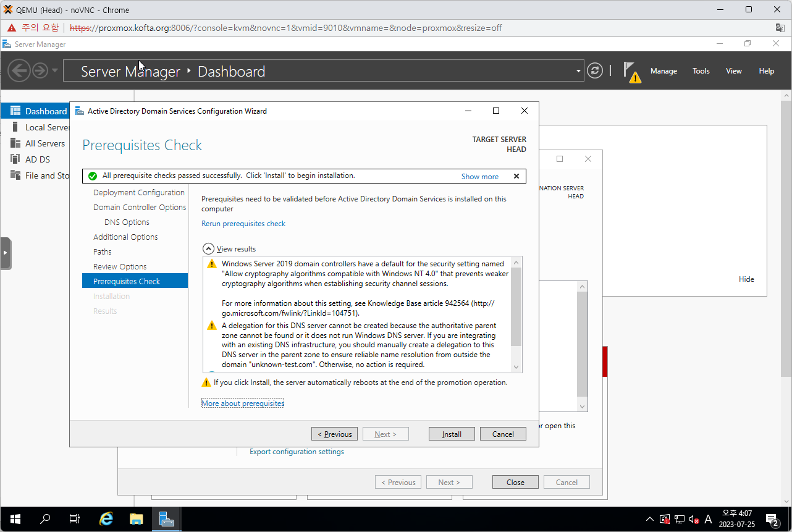792x532 pixels.
Task: Open the Tools menu
Action: [701, 71]
